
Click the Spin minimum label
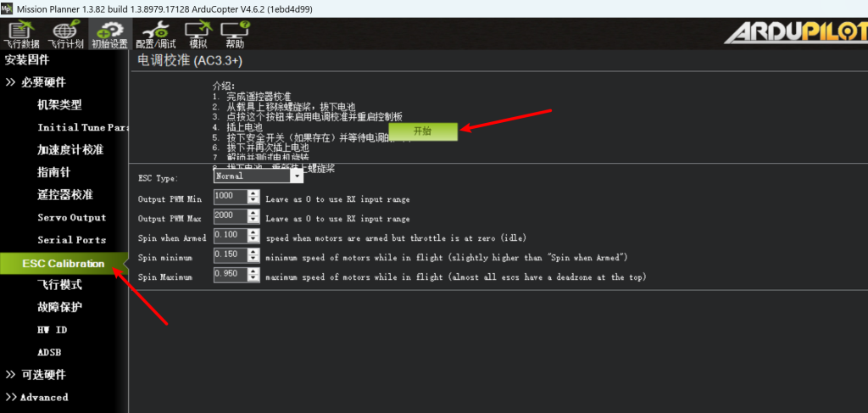pos(165,258)
